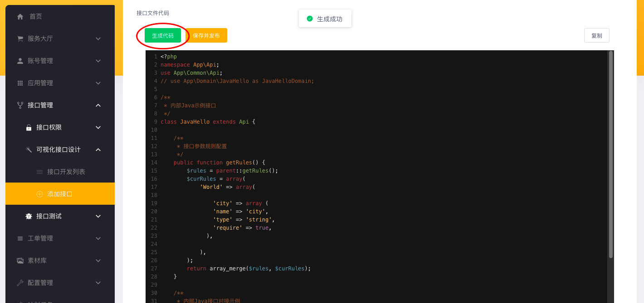644x303 pixels.
Task: Click the lines icon for 工单管理
Action: (x=20, y=238)
